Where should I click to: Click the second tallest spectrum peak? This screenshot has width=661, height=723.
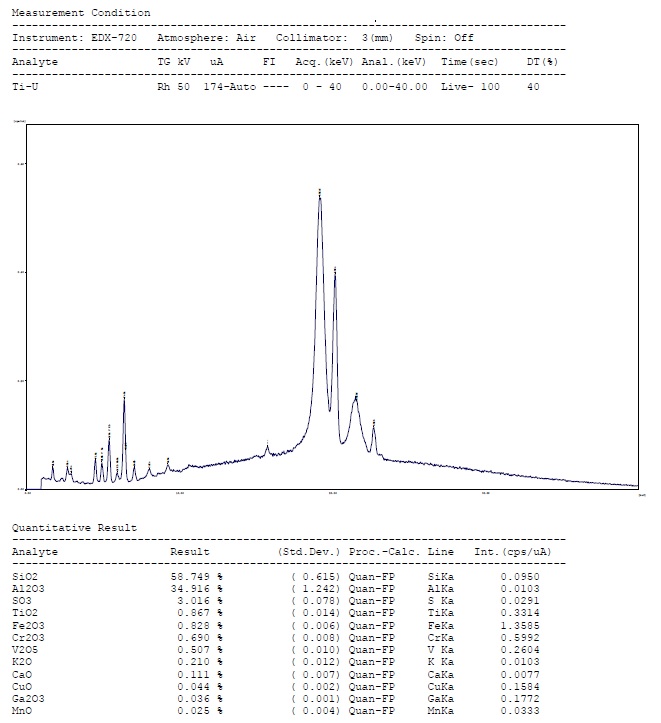point(335,271)
